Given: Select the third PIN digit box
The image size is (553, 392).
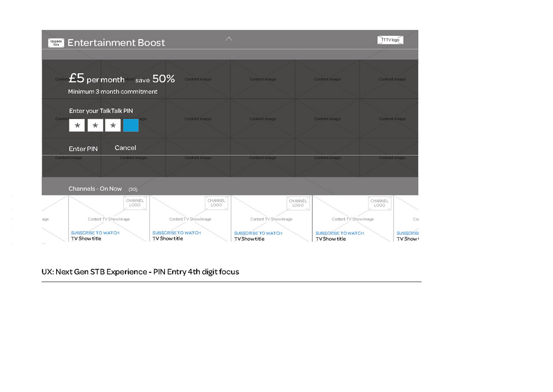Looking at the screenshot, I should [113, 125].
